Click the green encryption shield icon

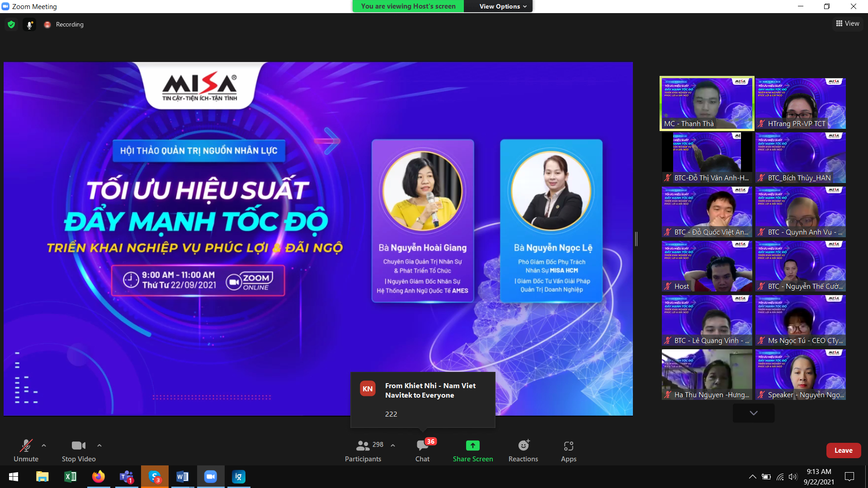pyautogui.click(x=11, y=24)
